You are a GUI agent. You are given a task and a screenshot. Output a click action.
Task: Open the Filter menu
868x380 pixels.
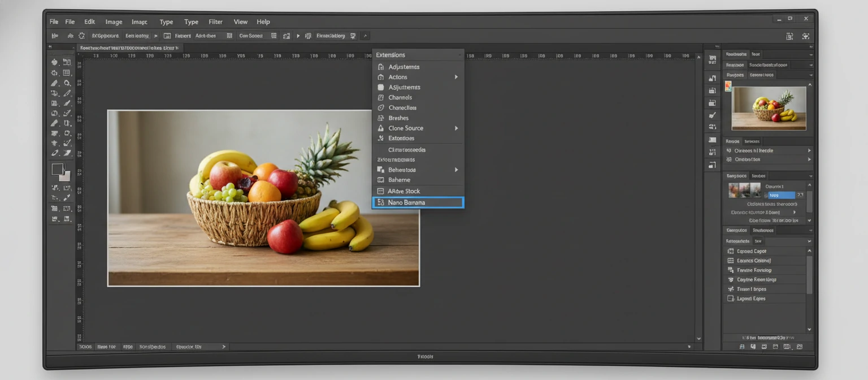point(215,21)
